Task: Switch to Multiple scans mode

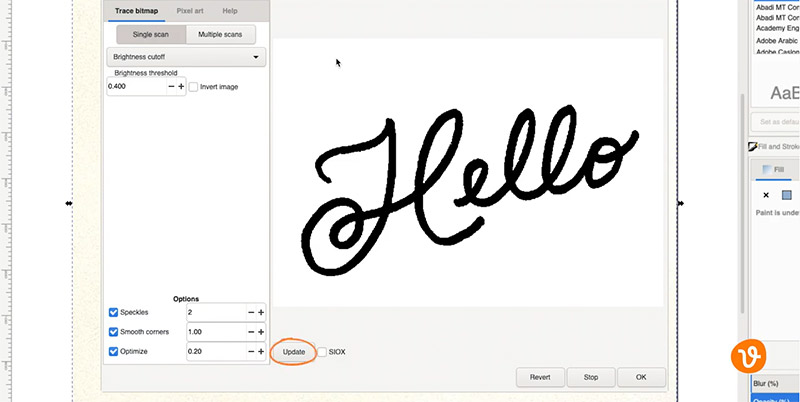Action: tap(220, 35)
